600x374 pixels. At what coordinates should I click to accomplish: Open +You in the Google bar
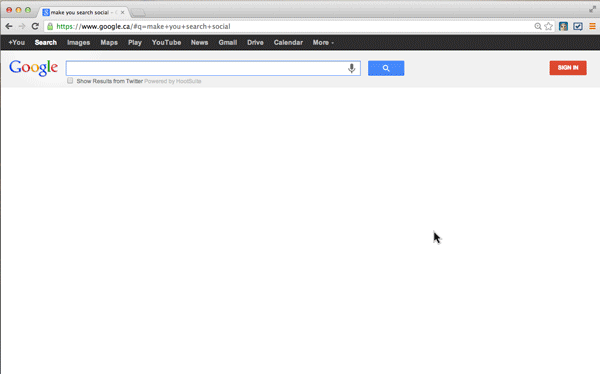point(16,42)
